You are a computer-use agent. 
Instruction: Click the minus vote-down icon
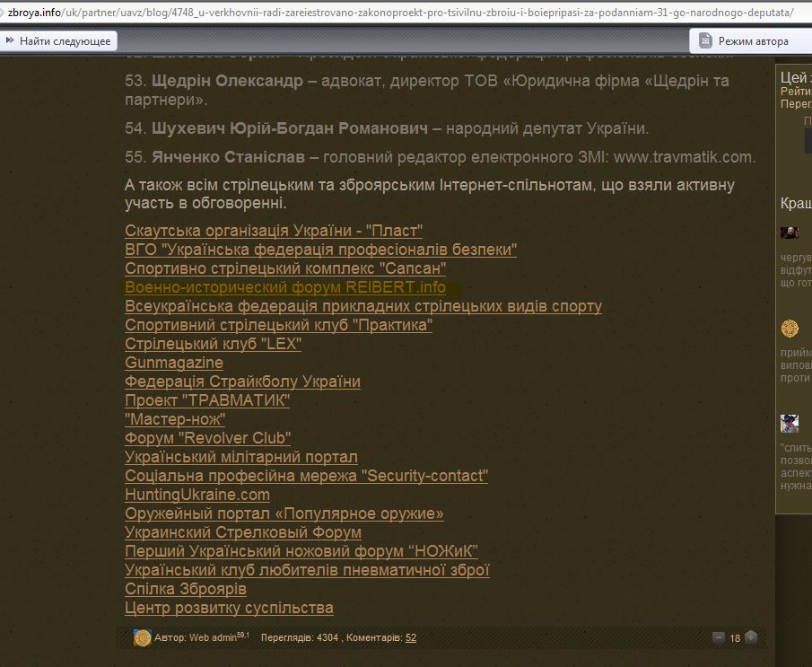click(x=719, y=637)
